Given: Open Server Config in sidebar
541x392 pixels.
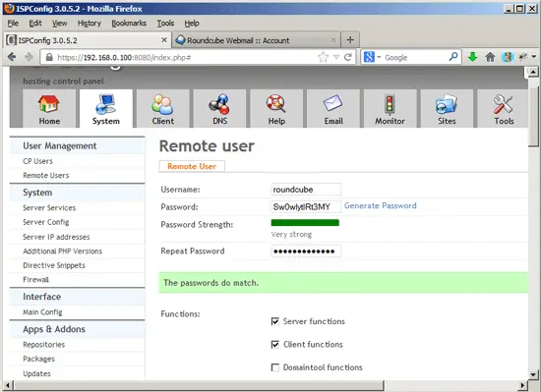Looking at the screenshot, I should point(46,222).
